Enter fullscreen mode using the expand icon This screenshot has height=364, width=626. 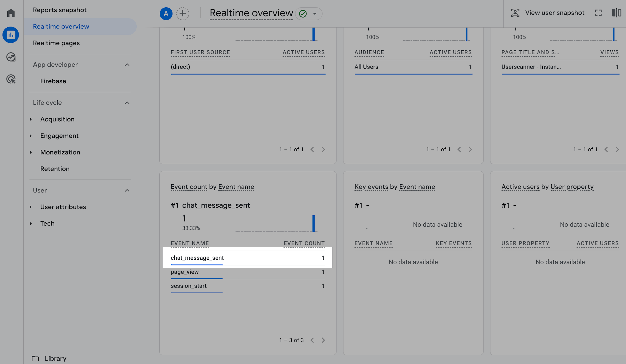[598, 13]
